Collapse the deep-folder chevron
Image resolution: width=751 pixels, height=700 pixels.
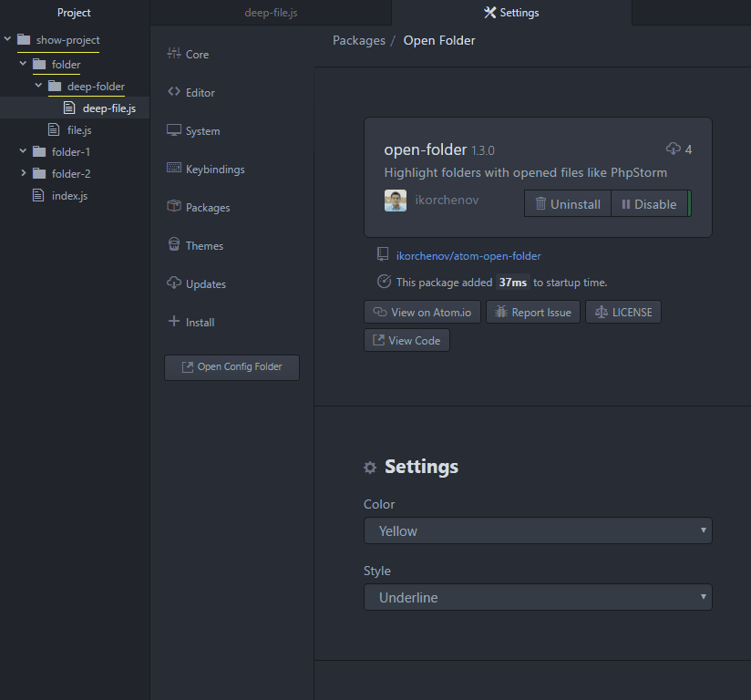38,86
